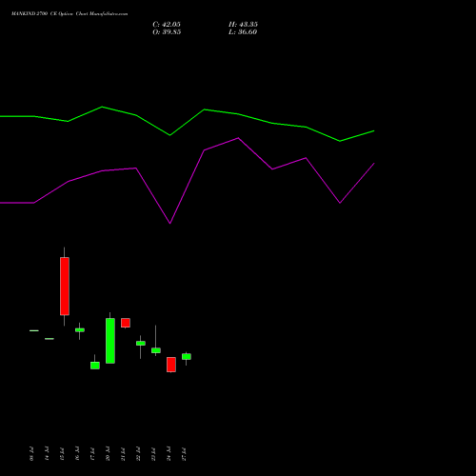Click the 08 Jul date label
The image size is (476, 476).
click(31, 454)
